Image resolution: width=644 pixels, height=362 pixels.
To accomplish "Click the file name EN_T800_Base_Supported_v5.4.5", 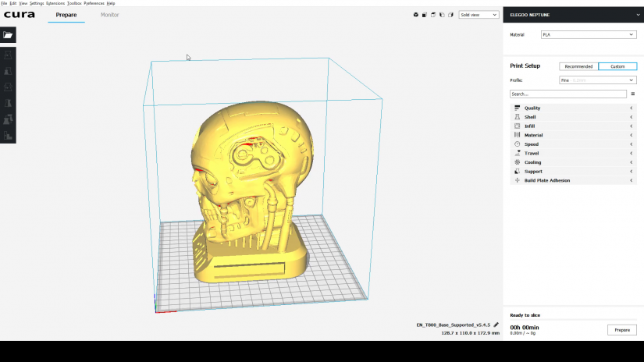I will click(454, 325).
